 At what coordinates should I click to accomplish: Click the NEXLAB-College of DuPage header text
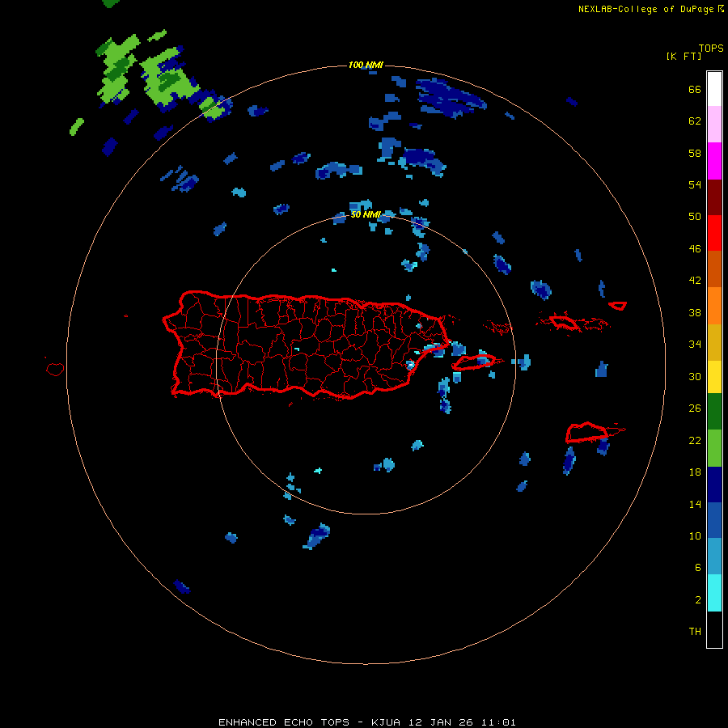pos(651,9)
